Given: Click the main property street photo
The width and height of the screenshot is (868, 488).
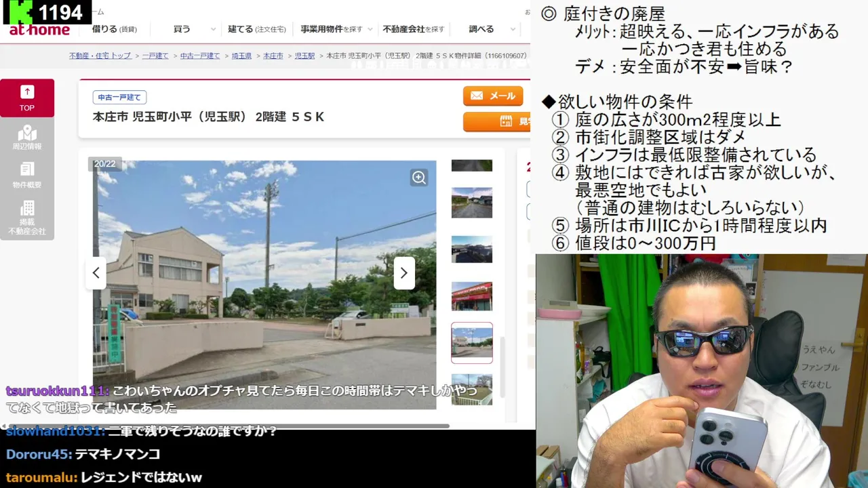Looking at the screenshot, I should (x=264, y=285).
